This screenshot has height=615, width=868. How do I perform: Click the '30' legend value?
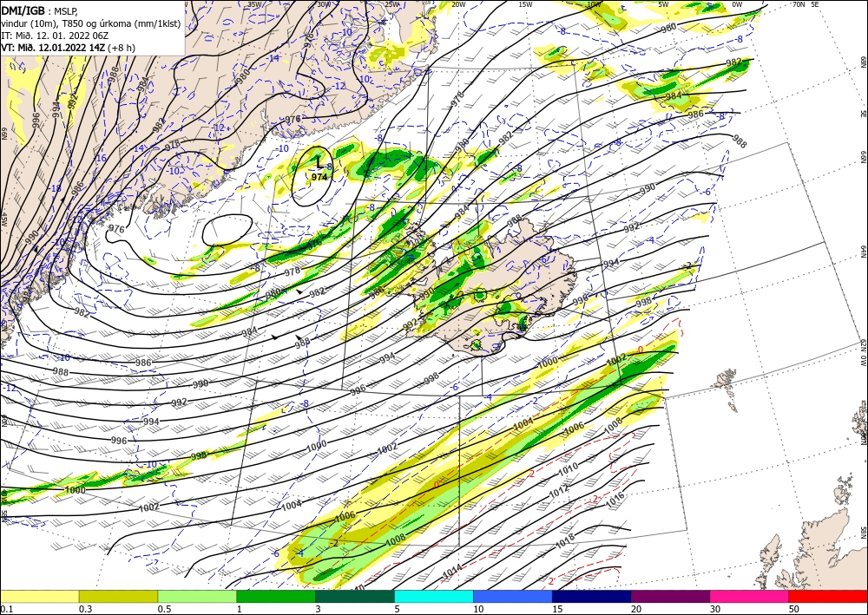(715, 609)
